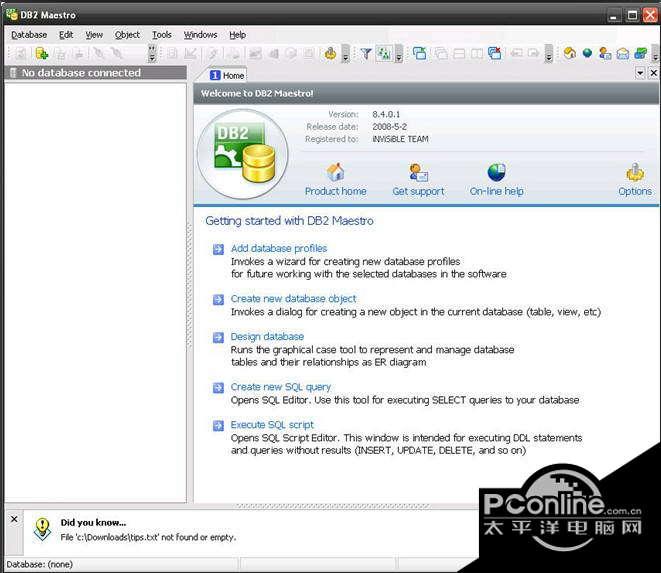Open the Help menu
661x573 pixels.
point(237,35)
